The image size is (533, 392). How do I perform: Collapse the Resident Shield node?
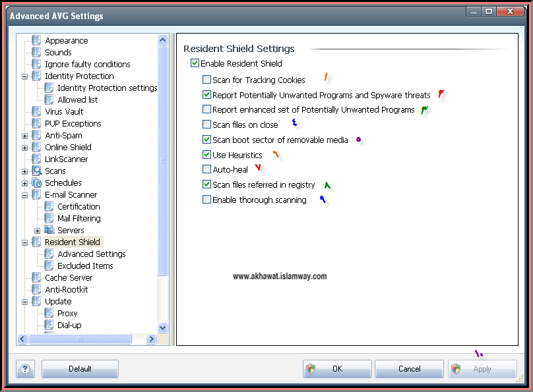coord(24,243)
